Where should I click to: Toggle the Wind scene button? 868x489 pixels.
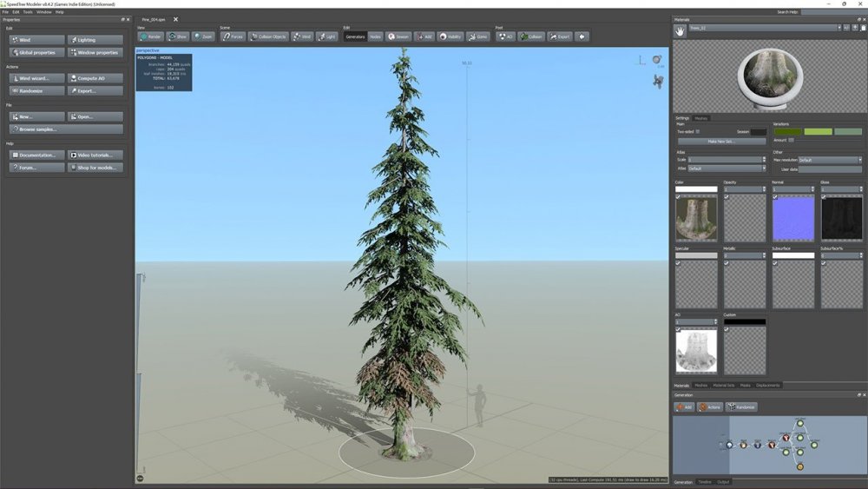point(302,36)
